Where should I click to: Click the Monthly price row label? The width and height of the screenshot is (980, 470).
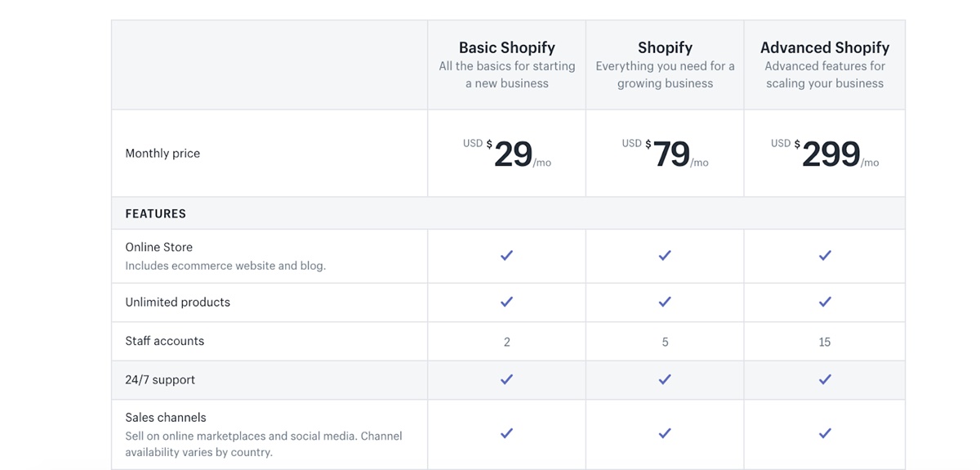point(163,153)
